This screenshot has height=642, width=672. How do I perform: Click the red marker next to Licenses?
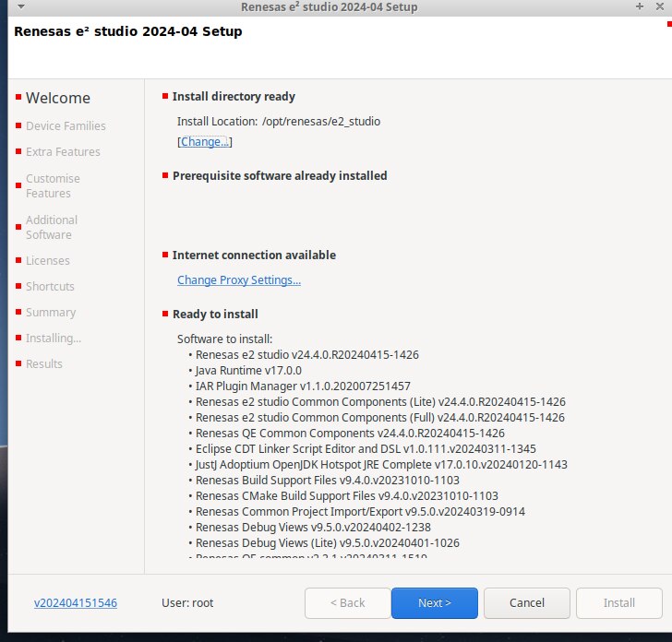(x=18, y=261)
